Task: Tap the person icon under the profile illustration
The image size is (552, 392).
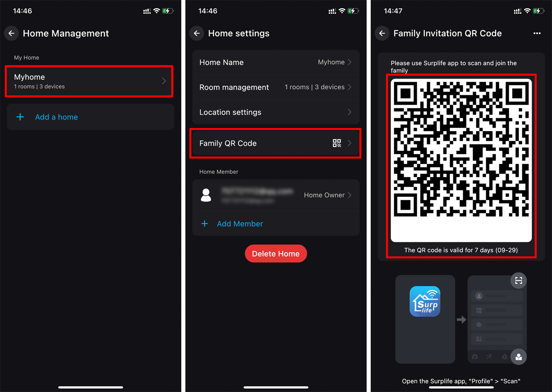Action: point(519,357)
